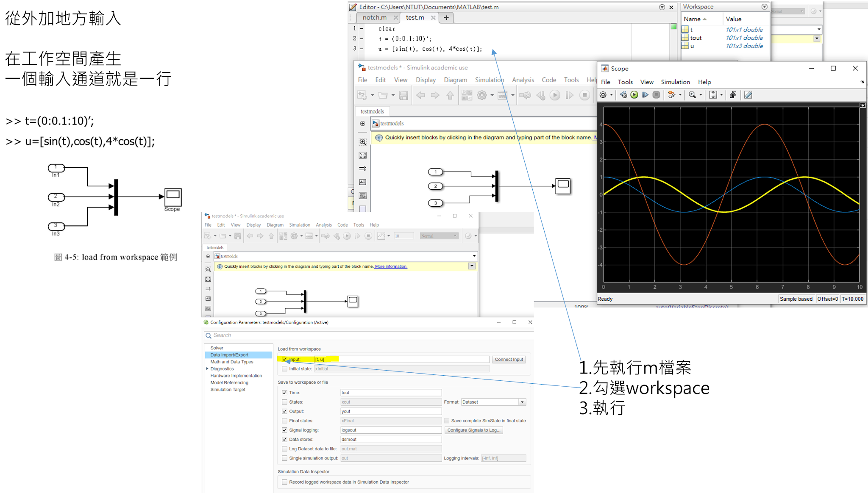Open Analysis menu in lower Simulink window
Screen dimensions: 868x493
pos(324,225)
